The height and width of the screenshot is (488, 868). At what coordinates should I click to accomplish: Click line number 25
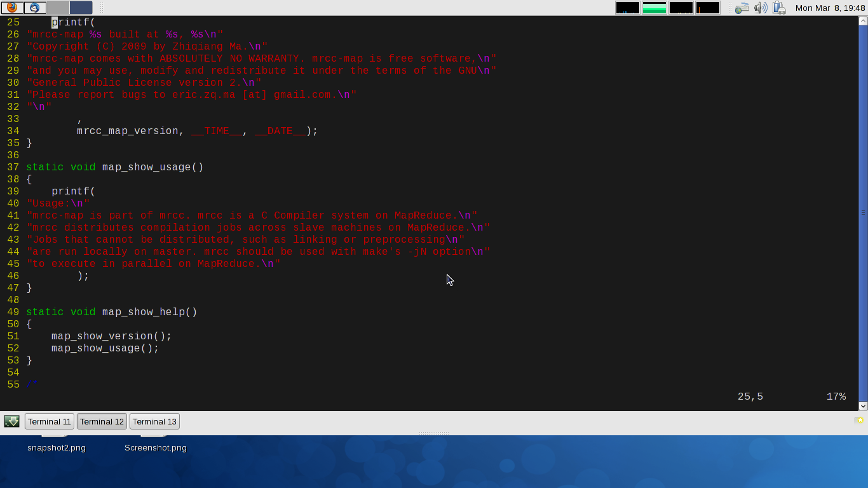pos(13,22)
